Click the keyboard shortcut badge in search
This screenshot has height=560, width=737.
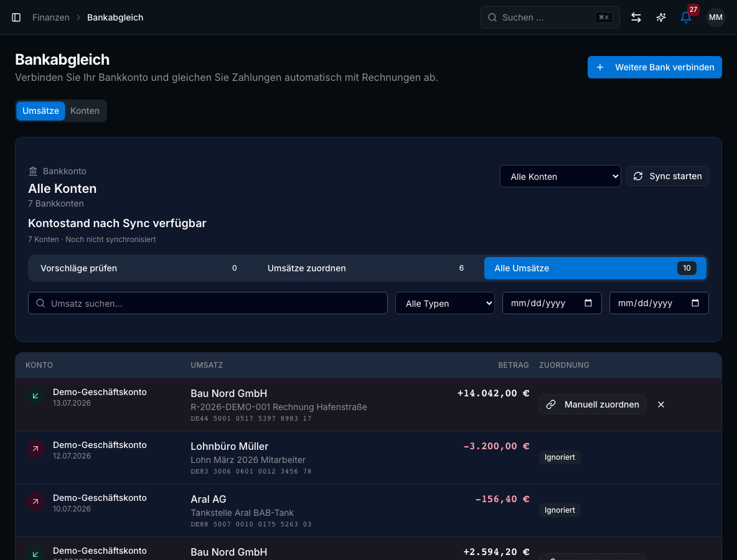pos(604,17)
